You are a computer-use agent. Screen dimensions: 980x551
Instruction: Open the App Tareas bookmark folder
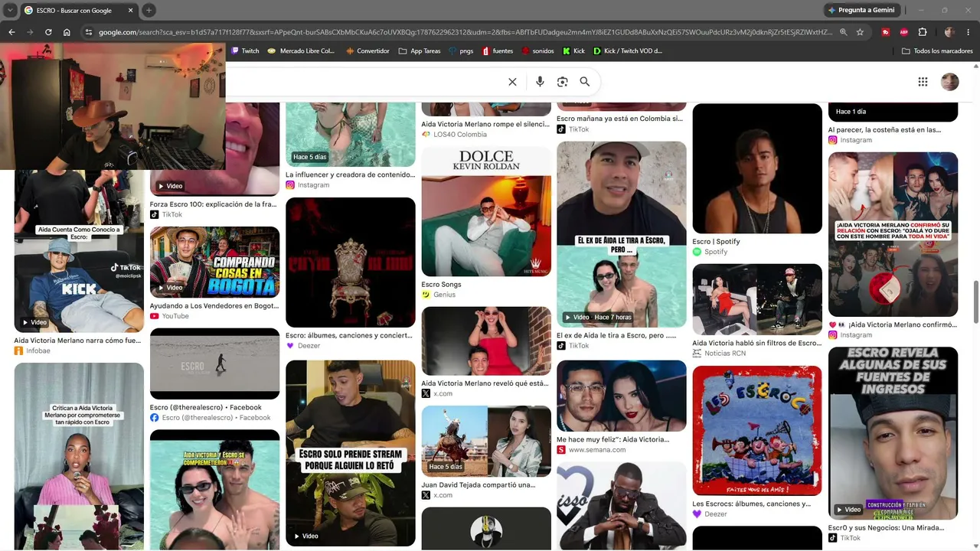point(420,51)
